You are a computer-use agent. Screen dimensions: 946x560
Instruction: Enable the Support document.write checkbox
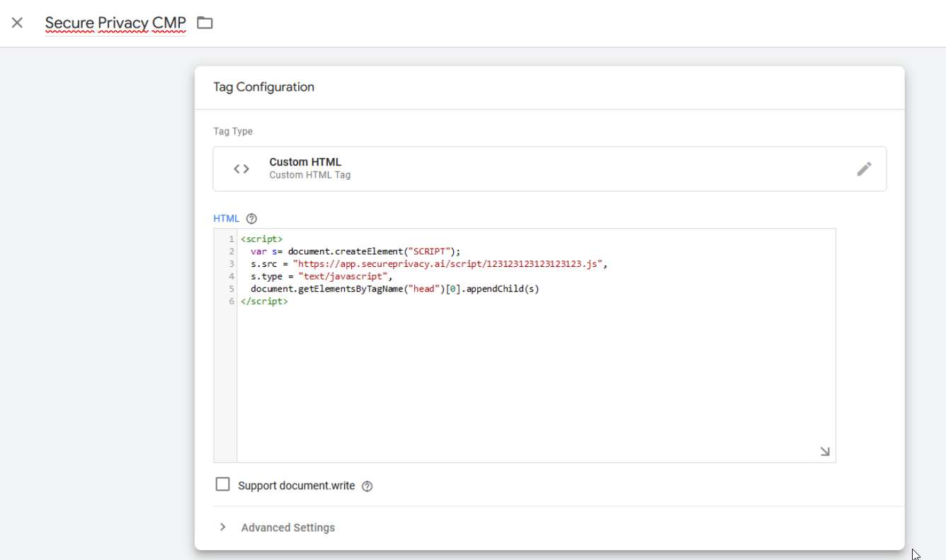pos(222,485)
